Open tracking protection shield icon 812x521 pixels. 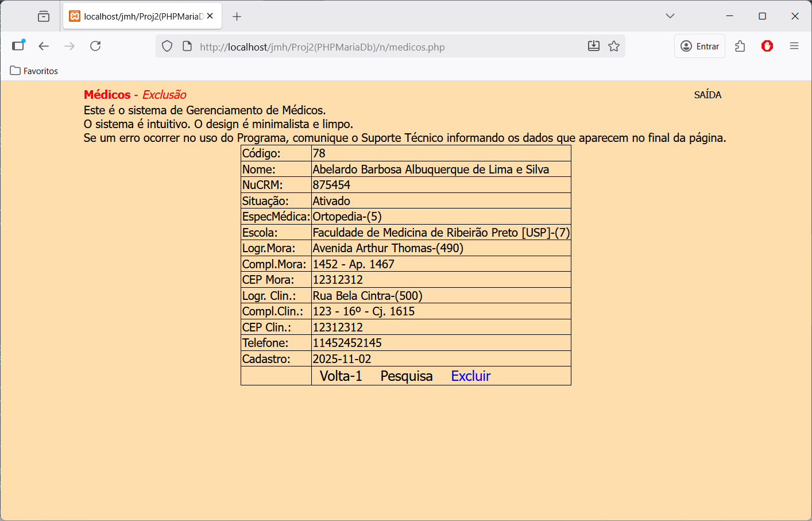coord(167,46)
